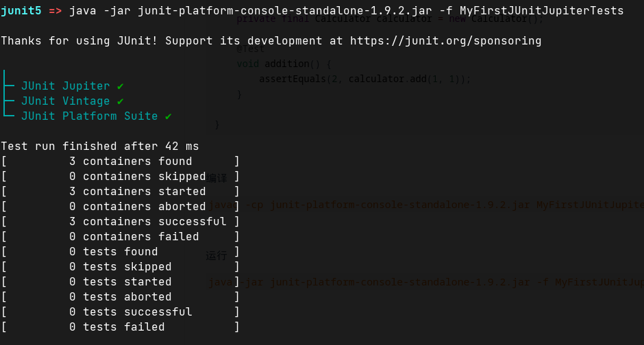Open the junit.org sponsoring URL
The width and height of the screenshot is (644, 345).
(x=445, y=41)
